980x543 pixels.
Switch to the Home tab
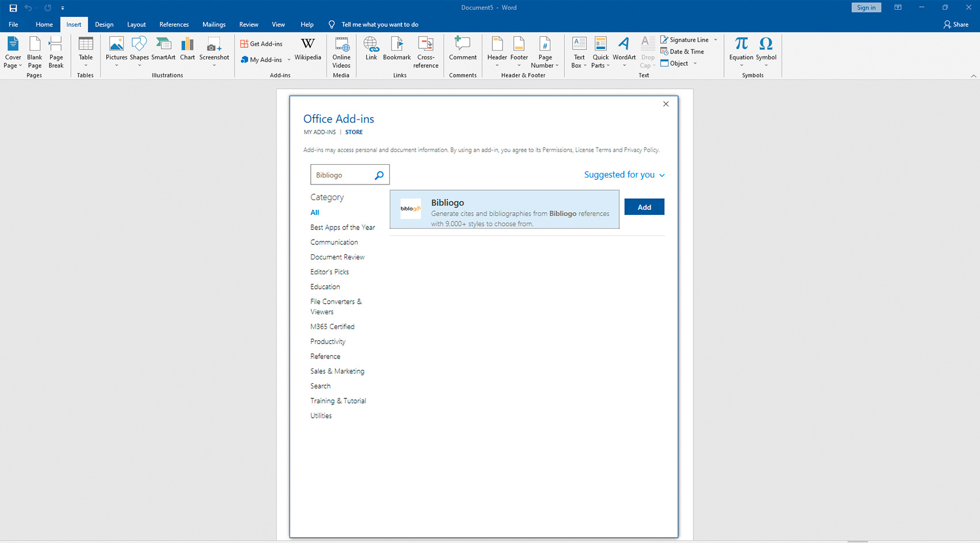click(x=44, y=24)
